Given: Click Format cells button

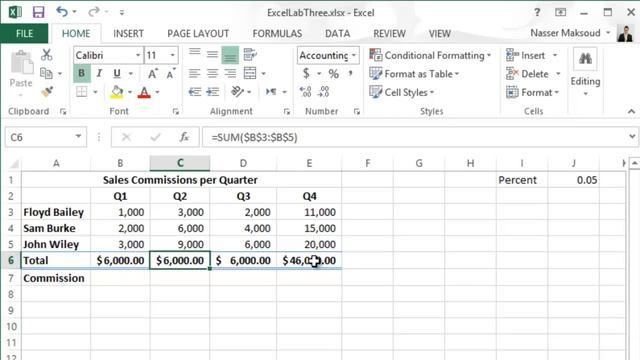Looking at the screenshot, I should point(532,92).
